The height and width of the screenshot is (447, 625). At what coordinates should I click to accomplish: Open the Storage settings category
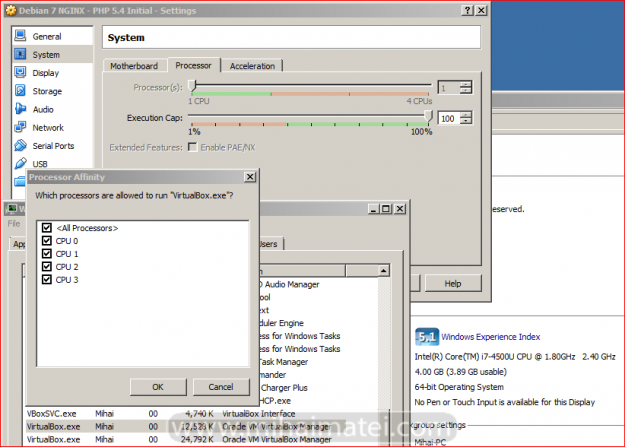tap(52, 91)
